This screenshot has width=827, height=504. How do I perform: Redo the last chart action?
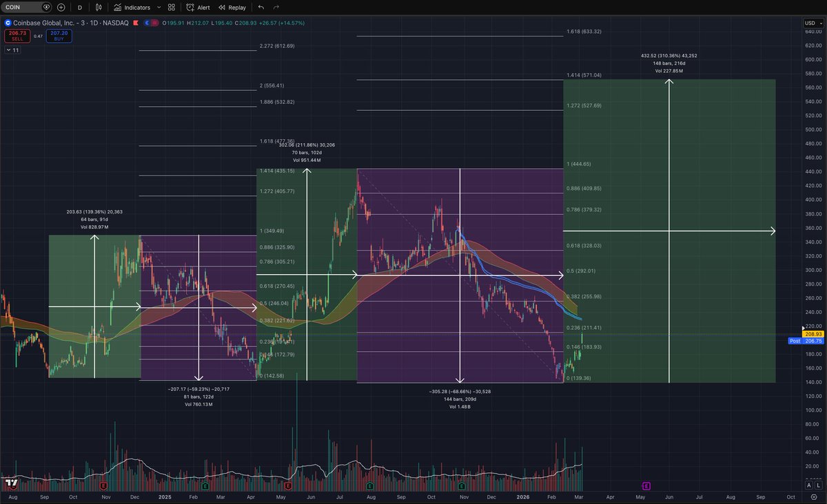pos(276,7)
